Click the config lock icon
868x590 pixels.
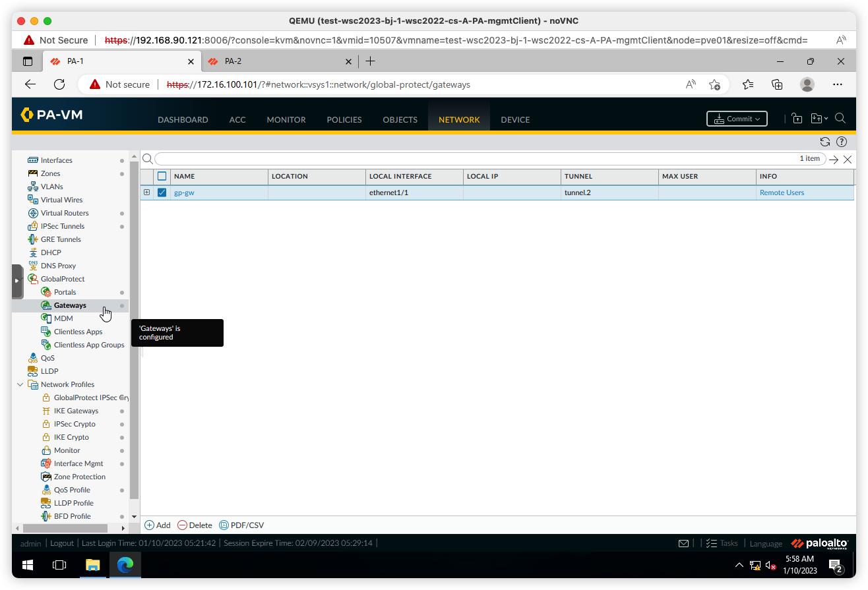[x=797, y=119]
